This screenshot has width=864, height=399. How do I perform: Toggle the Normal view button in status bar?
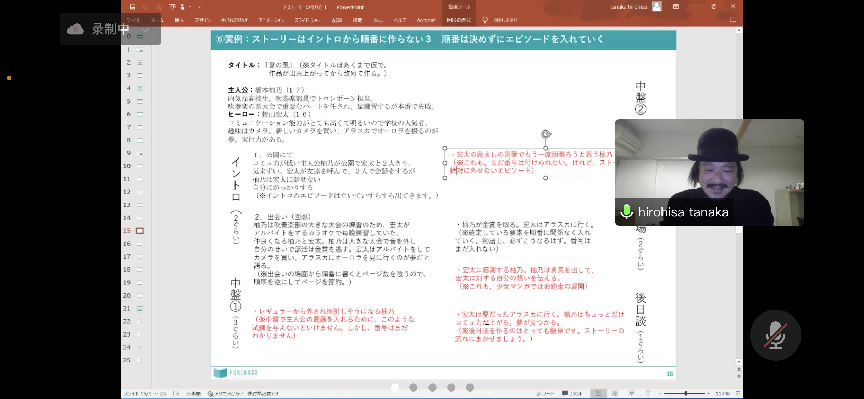pyautogui.click(x=598, y=393)
